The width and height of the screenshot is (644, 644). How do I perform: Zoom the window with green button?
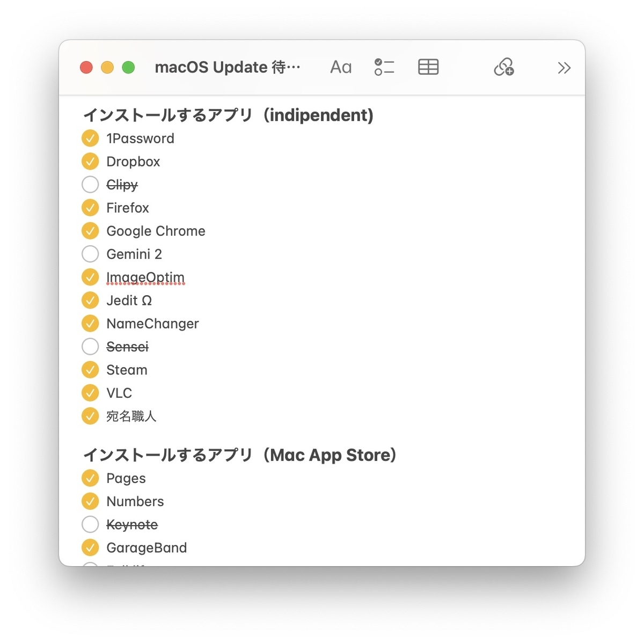tap(128, 68)
